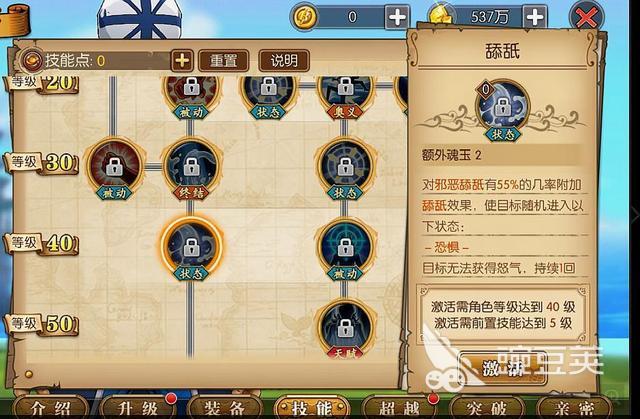Viewport: 640px width, 419px height.
Task: Add gold using the 537万 plus button
Action: click(534, 17)
